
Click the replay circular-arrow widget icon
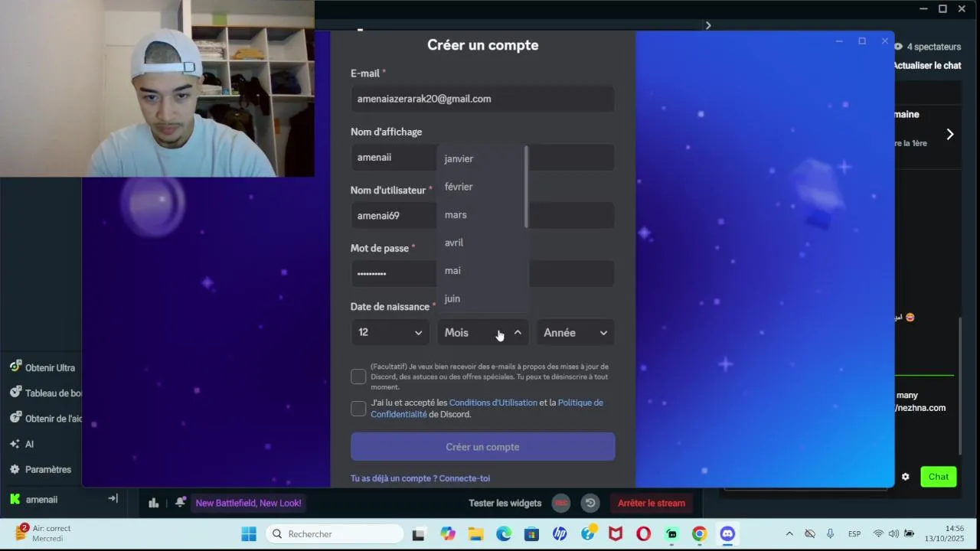tap(590, 503)
